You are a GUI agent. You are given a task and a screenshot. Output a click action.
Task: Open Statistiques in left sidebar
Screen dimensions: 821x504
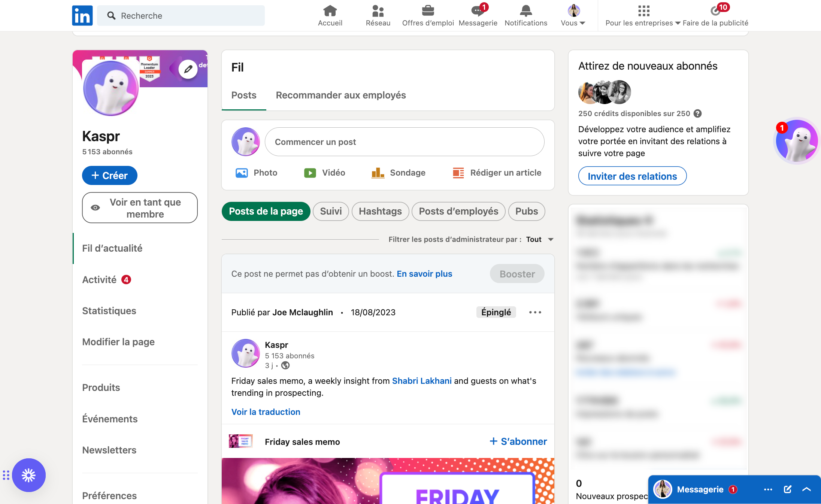point(109,311)
